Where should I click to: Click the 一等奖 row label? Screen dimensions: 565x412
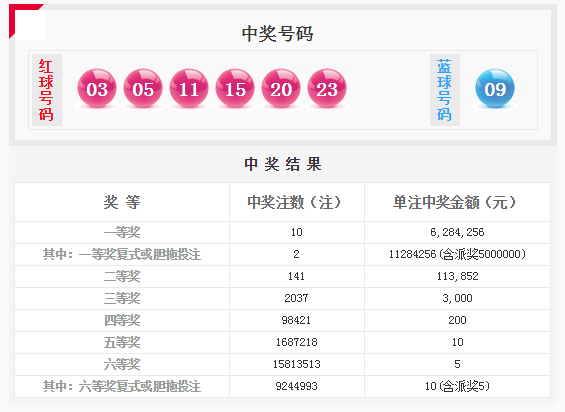click(x=122, y=232)
